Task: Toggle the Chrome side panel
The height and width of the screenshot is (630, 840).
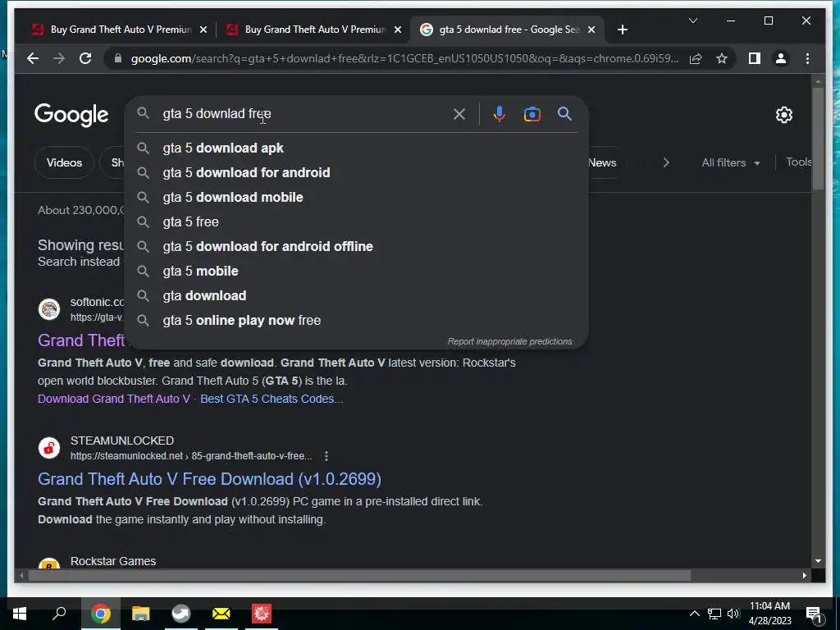Action: coord(755,58)
